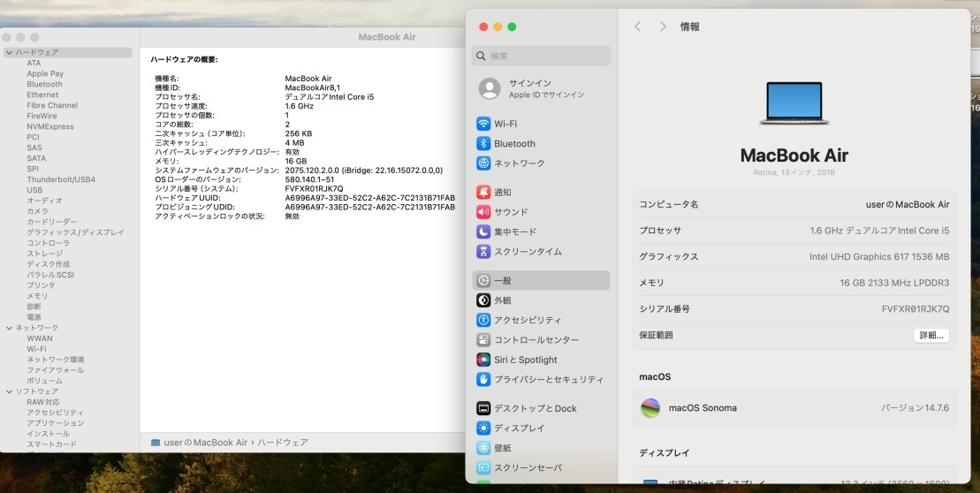Click ハードウェア UUID value row
Viewport: 980px width, 493px height.
point(370,197)
